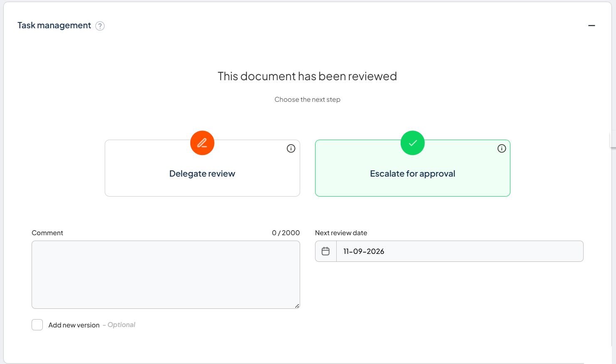Choose the Delegate review option

[x=202, y=168]
